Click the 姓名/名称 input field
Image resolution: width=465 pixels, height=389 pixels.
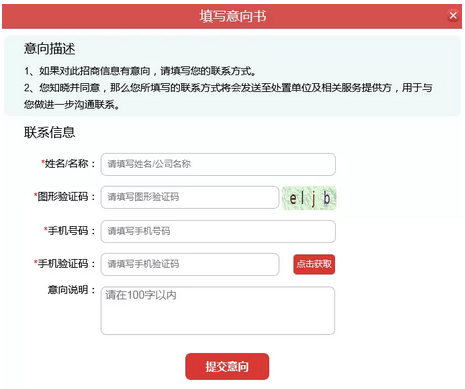coord(218,164)
